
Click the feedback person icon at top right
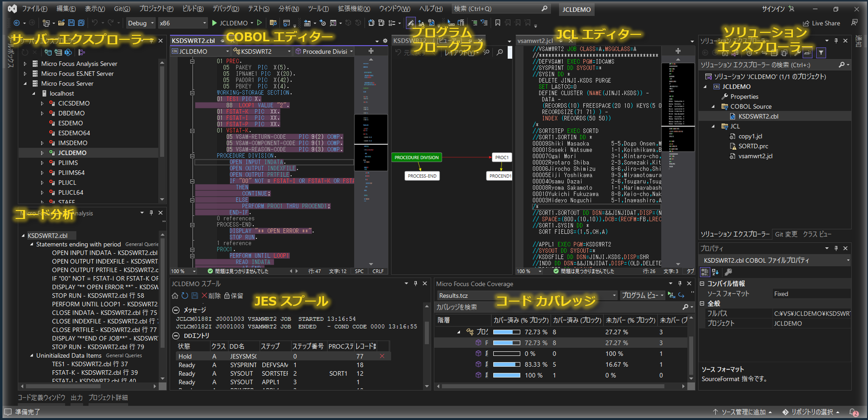(854, 23)
